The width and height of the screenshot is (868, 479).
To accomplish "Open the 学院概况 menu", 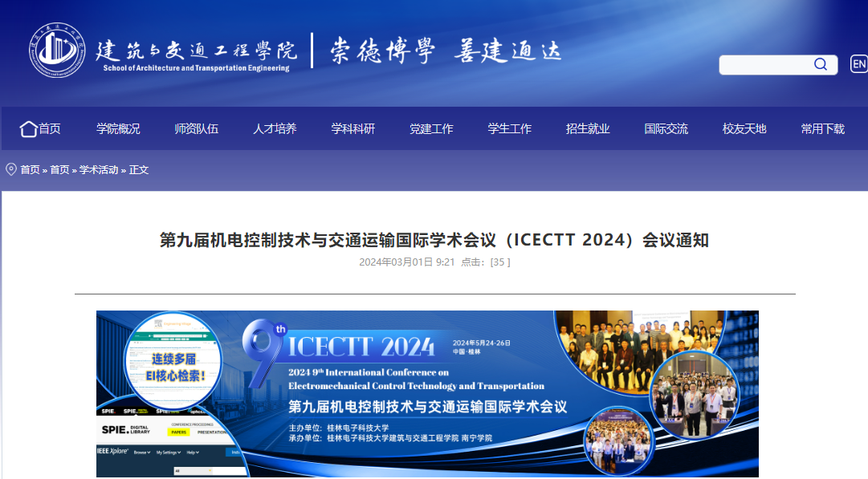I will (x=118, y=129).
